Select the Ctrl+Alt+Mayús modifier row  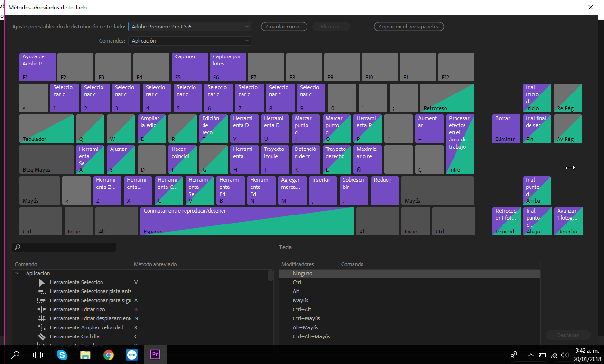click(x=409, y=336)
